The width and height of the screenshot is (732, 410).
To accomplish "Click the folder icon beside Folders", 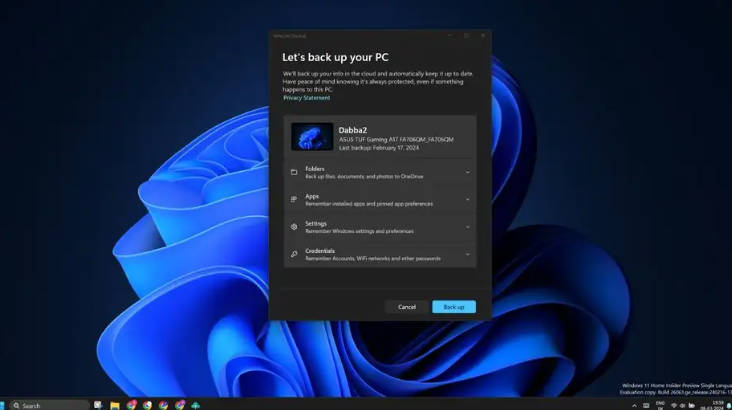I will pos(294,172).
